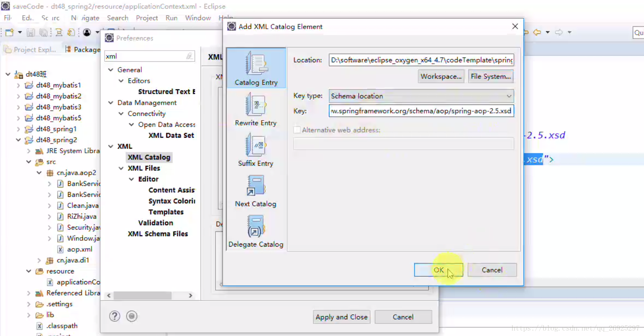Expand the dt48_spring1 project
Viewport: 644px width, 336px height.
18,129
